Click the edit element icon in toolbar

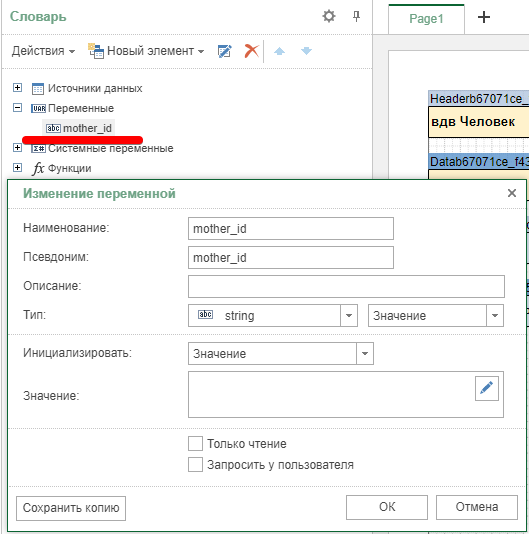tap(224, 51)
